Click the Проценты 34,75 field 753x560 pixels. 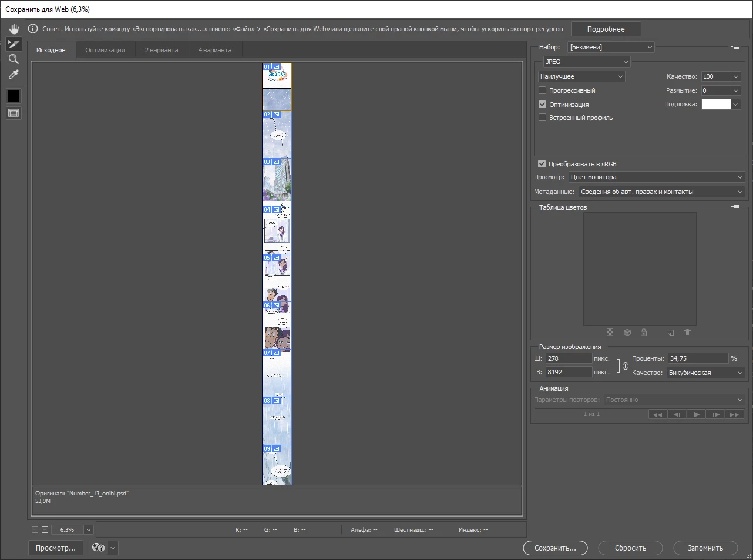(x=698, y=358)
